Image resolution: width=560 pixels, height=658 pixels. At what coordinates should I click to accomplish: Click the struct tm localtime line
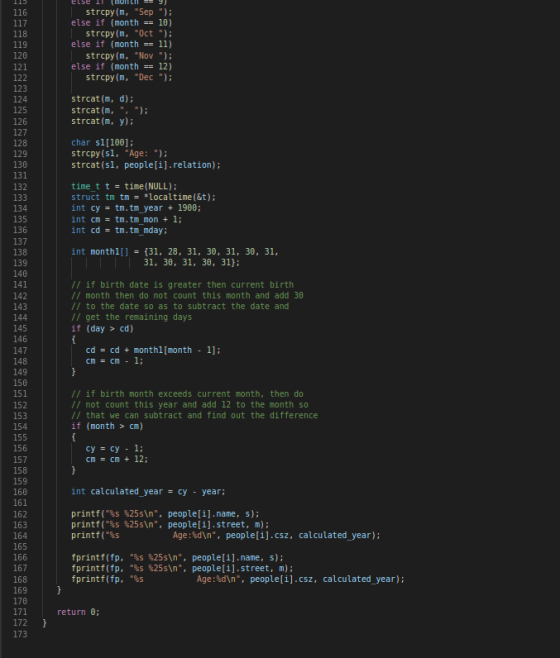click(x=143, y=197)
